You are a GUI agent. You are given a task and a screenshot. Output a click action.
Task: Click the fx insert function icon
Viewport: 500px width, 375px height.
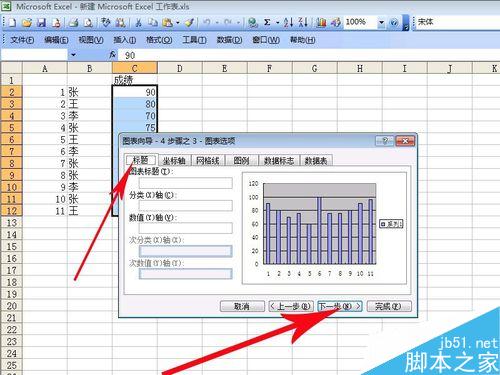click(x=113, y=55)
